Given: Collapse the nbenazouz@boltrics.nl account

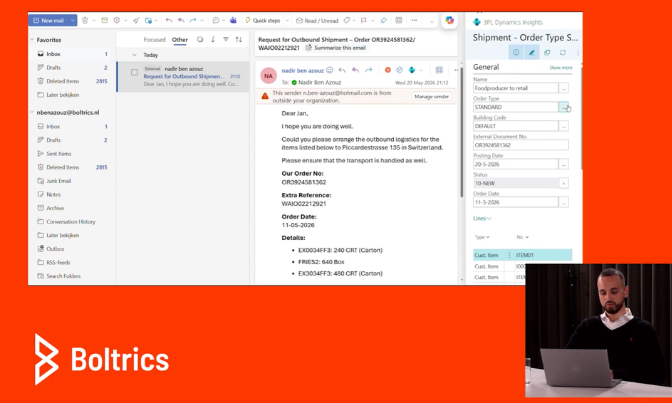Looking at the screenshot, I should point(32,112).
